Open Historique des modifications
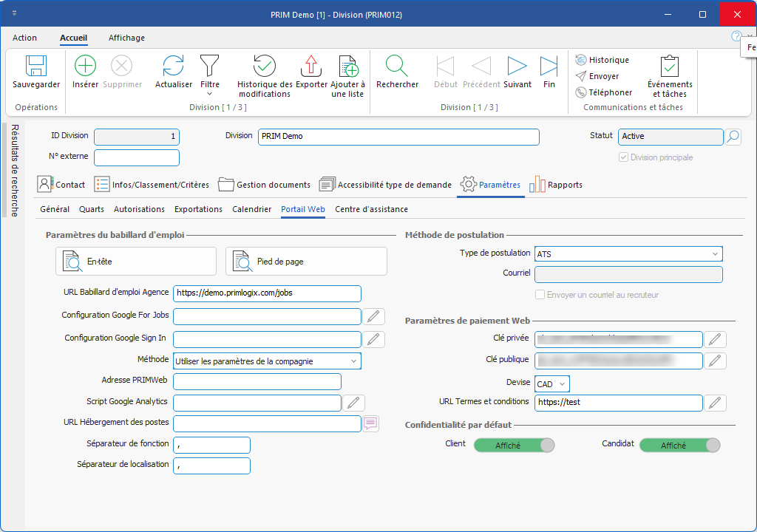The width and height of the screenshot is (757, 532). (x=265, y=66)
